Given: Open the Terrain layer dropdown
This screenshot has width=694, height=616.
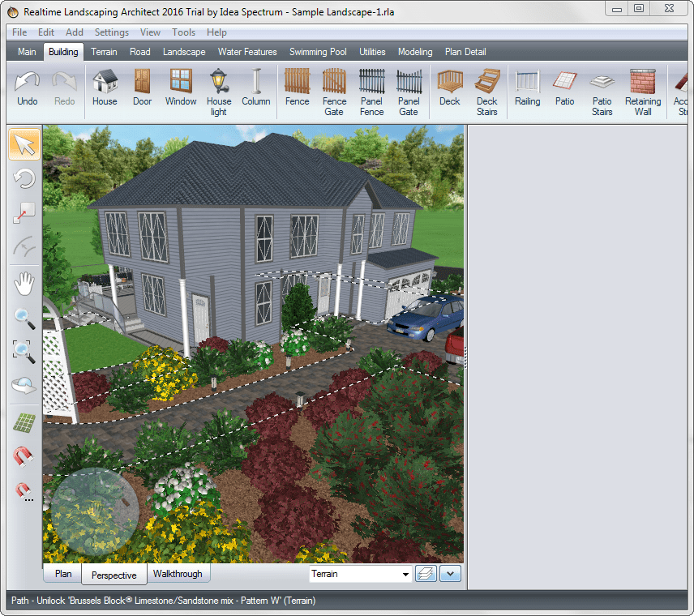Looking at the screenshot, I should (x=360, y=574).
